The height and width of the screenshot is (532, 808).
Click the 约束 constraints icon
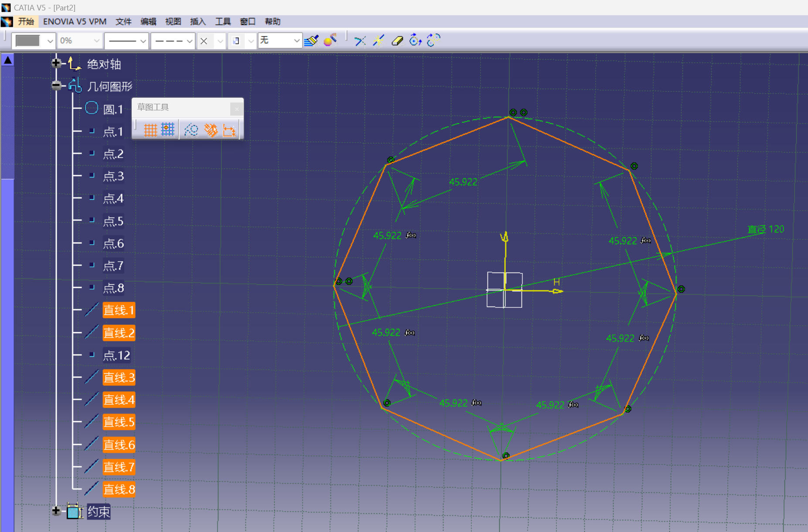tap(75, 511)
